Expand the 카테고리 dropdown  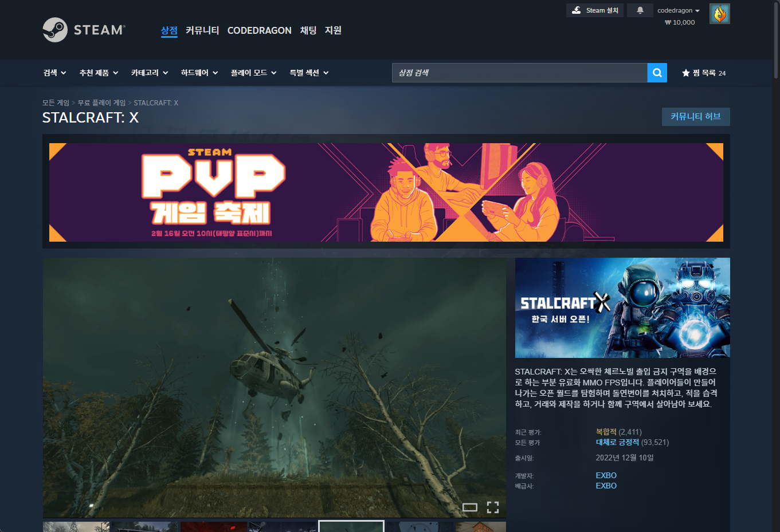coord(150,73)
